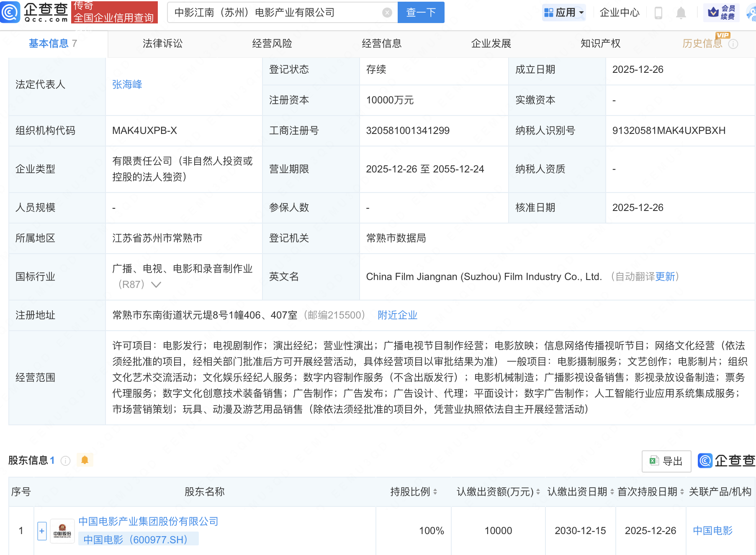Expand the 国标行业 R87 chevron

[156, 285]
